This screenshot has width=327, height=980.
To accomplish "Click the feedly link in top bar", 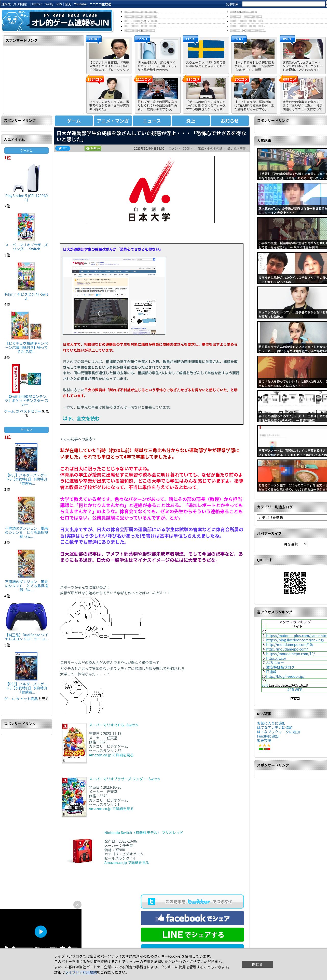I will tap(49, 4).
